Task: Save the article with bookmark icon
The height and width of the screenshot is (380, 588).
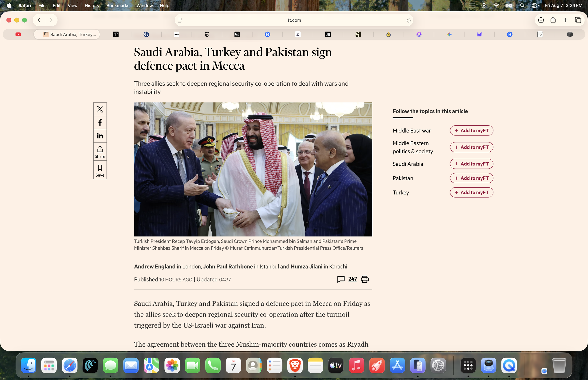Action: (100, 170)
